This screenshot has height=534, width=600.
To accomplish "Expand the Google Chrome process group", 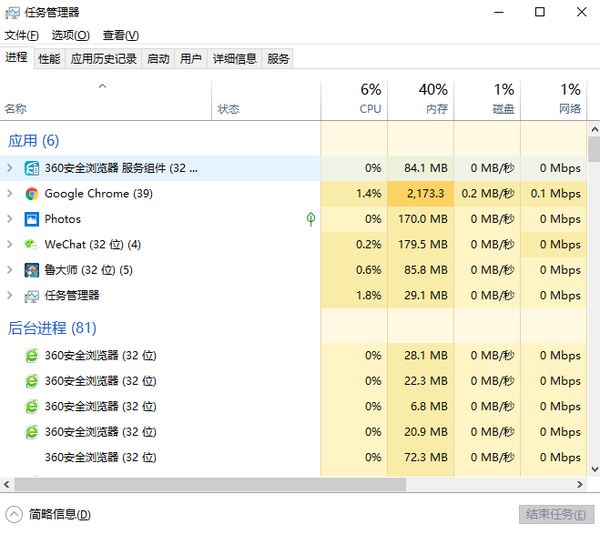I will tap(10, 194).
